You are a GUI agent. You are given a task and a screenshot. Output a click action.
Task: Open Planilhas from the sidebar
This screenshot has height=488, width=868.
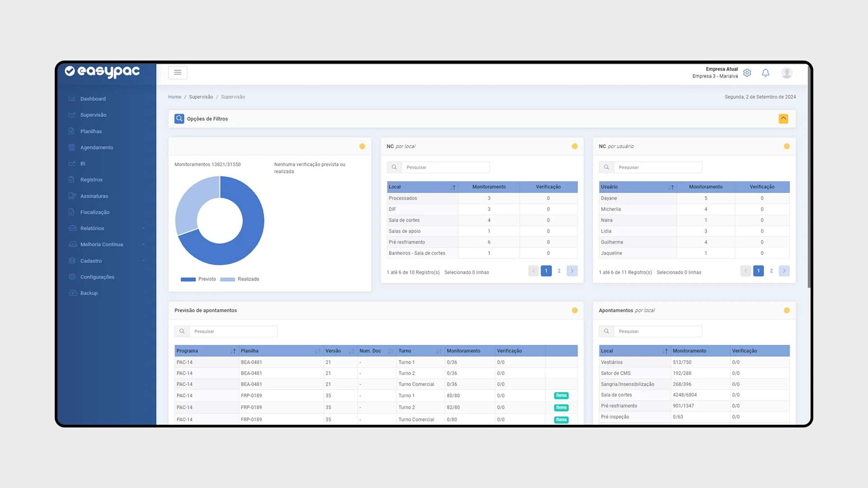pos(91,131)
